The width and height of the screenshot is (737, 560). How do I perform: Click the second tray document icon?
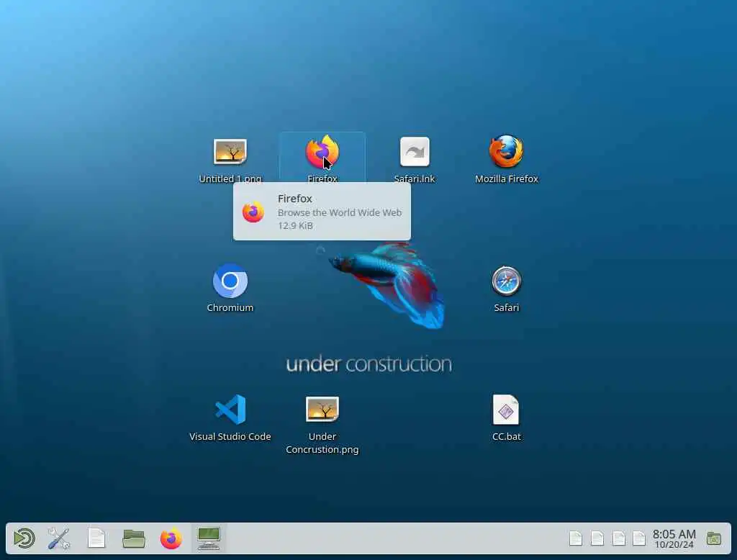[x=597, y=538]
